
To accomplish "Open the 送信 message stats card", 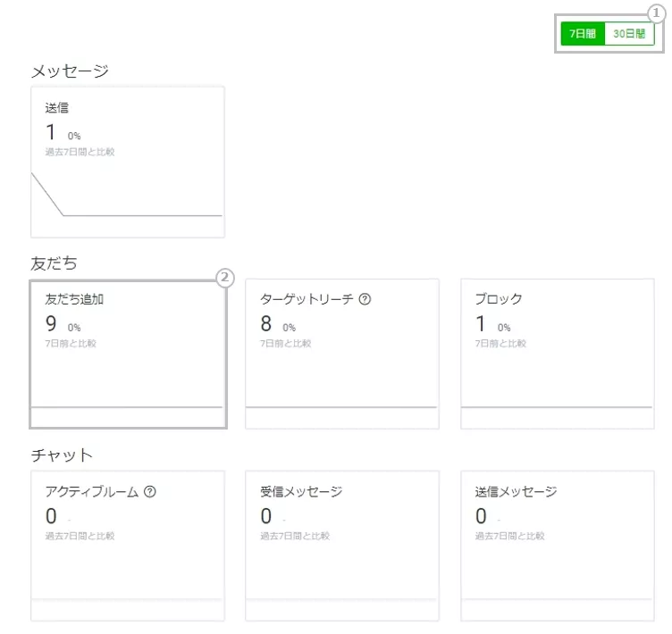I will [127, 162].
